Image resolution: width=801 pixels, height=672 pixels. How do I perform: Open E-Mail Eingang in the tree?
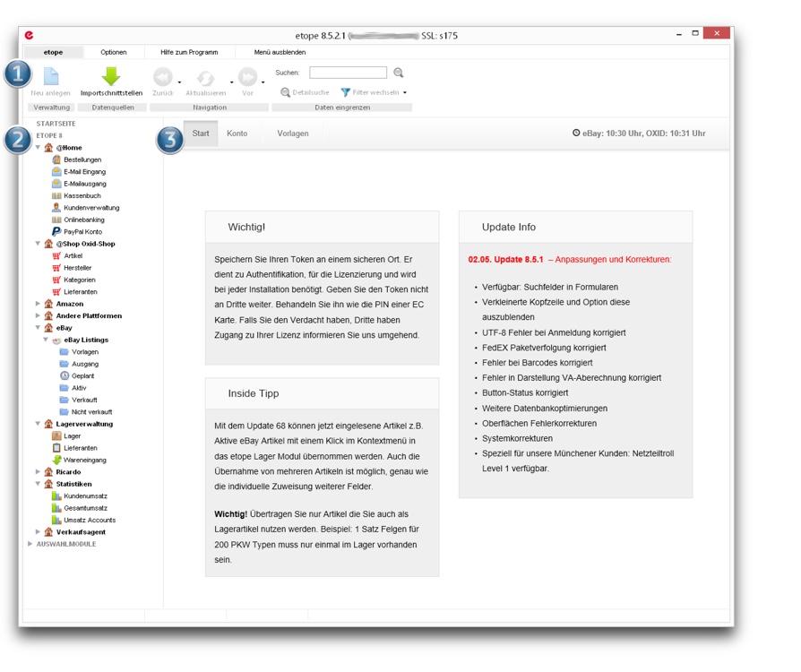coord(84,172)
